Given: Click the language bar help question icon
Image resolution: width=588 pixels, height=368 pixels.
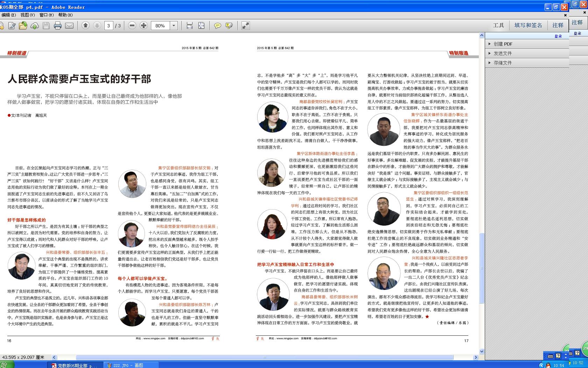Looking at the screenshot, I should point(558,356).
